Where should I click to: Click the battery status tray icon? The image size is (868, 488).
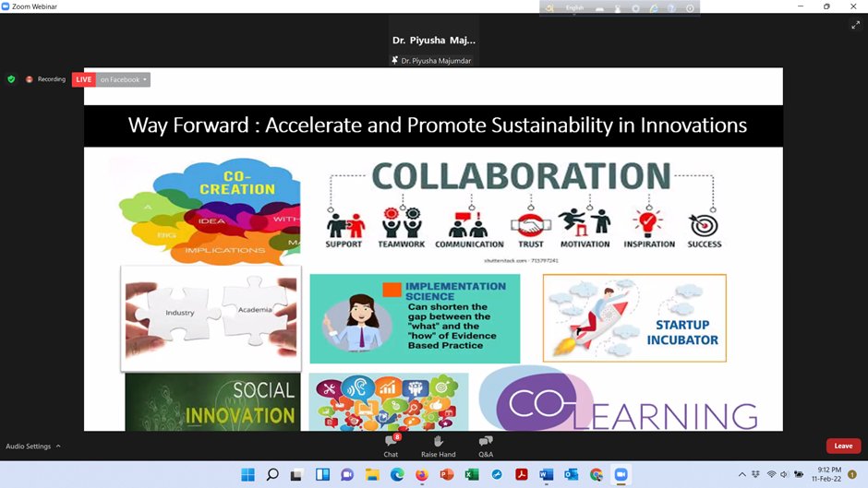coord(799,474)
